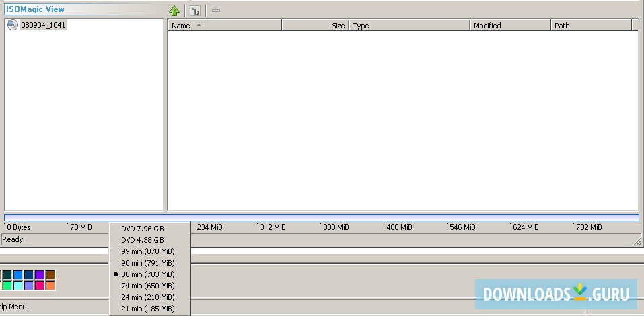644x316 pixels.
Task: Pick the orange color swatch
Action: (50, 285)
